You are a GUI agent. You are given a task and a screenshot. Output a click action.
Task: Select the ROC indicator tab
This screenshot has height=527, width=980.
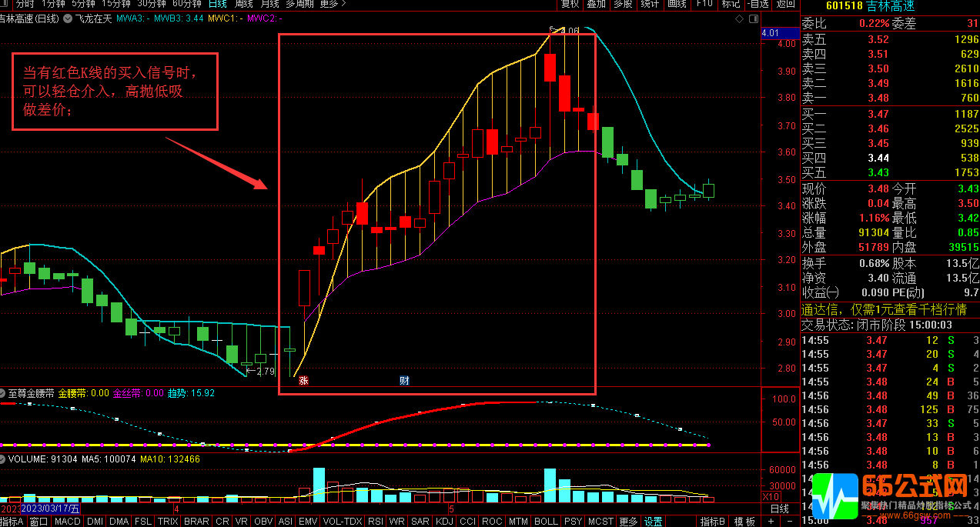point(492,521)
